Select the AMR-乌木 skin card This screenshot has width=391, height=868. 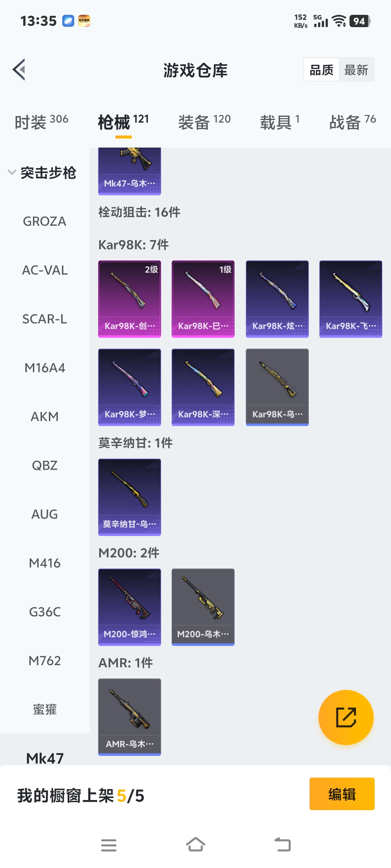coord(130,717)
